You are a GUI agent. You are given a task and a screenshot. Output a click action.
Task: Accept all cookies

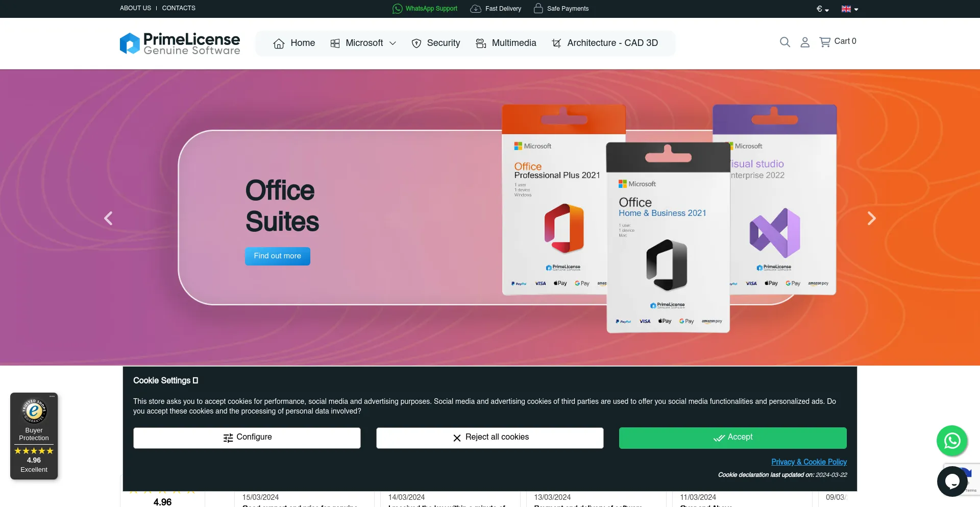click(x=732, y=438)
